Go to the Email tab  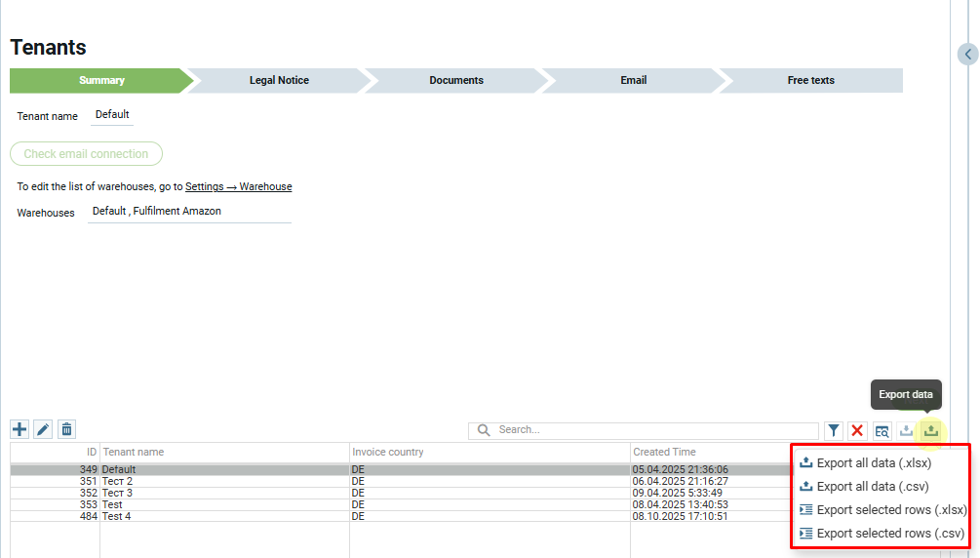point(634,80)
